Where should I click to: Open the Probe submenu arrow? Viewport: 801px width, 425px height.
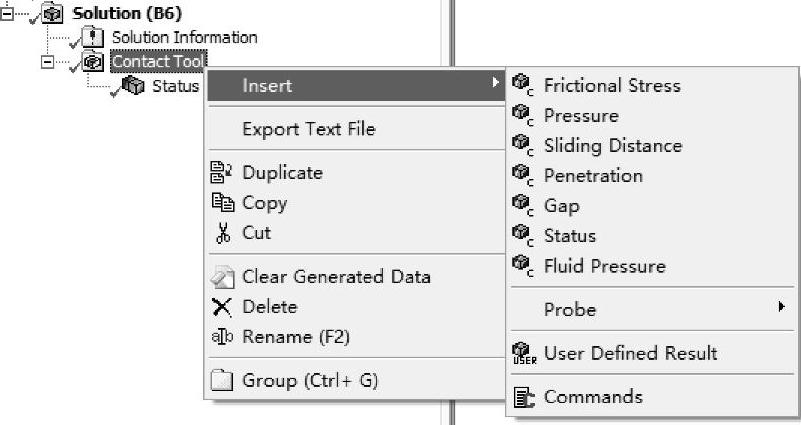781,309
